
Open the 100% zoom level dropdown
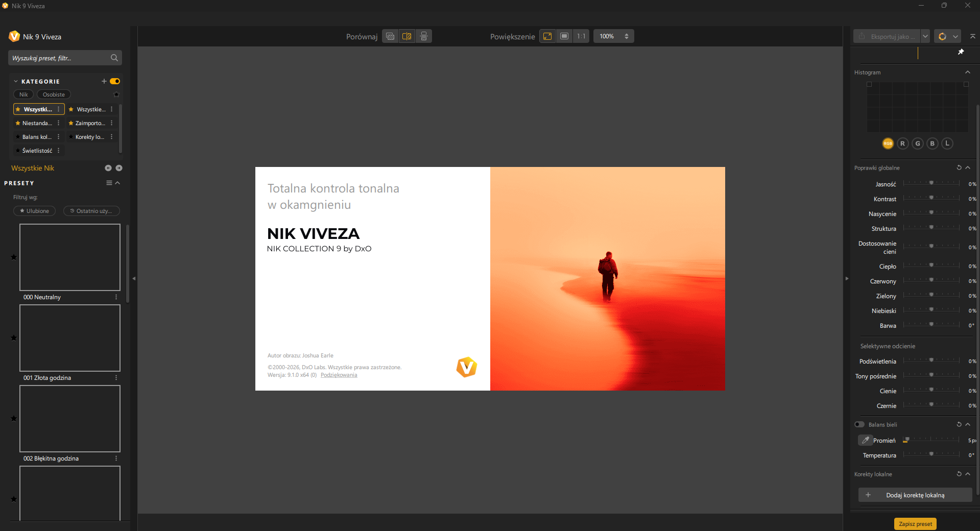(x=614, y=36)
